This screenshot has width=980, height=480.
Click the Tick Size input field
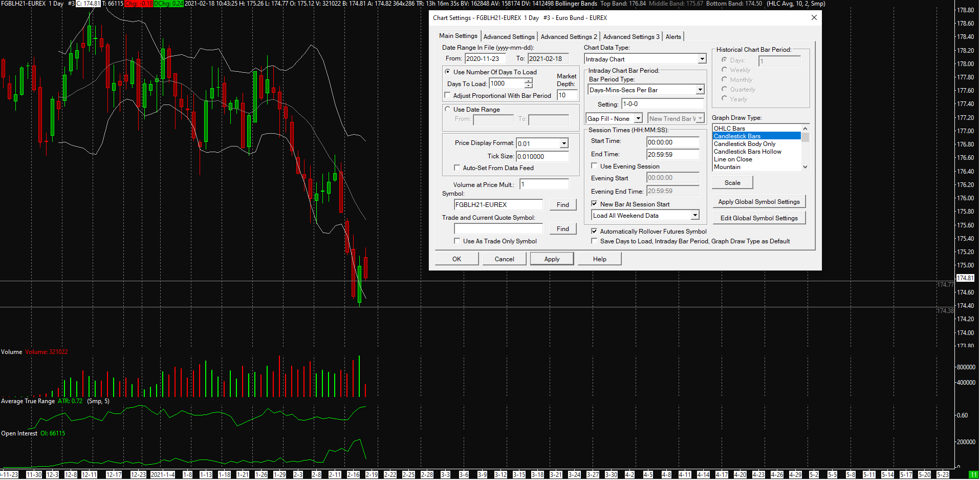point(542,157)
